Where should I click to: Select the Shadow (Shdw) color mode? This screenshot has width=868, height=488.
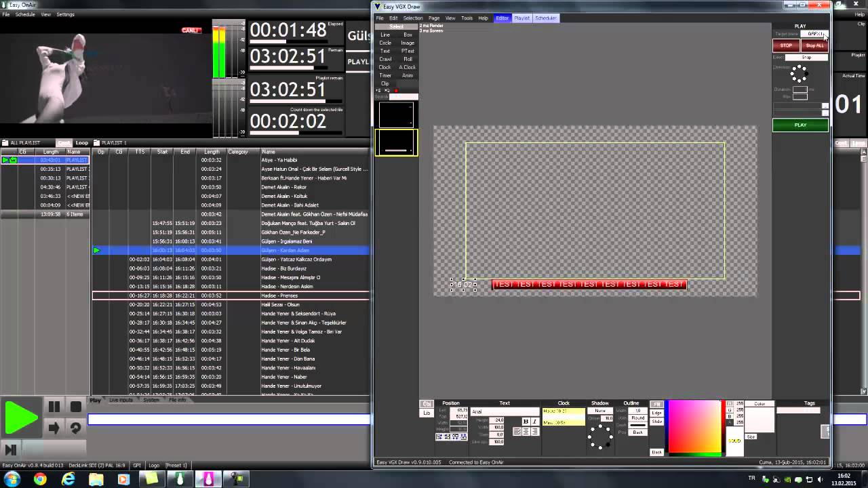click(657, 422)
